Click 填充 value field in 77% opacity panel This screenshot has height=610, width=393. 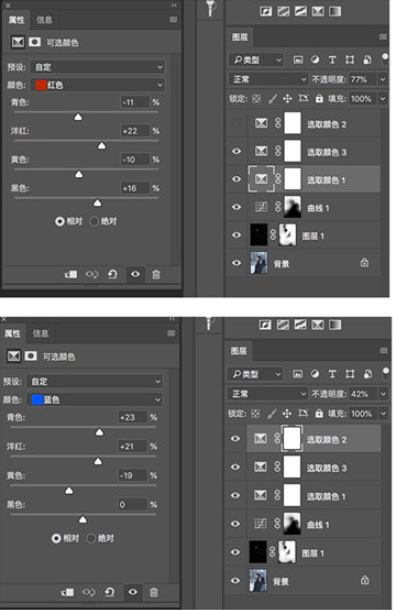[x=363, y=98]
